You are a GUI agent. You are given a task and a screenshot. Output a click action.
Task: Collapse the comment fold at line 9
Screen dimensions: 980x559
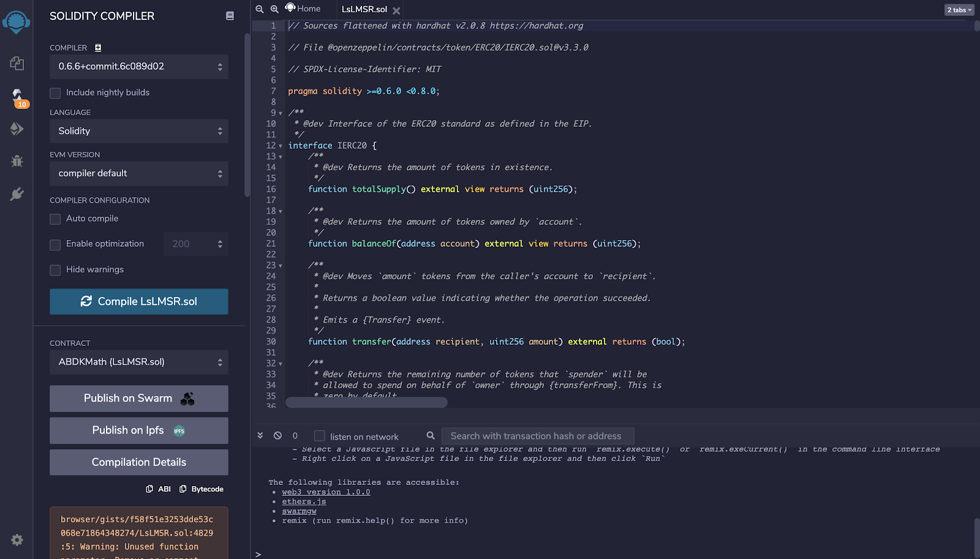point(281,113)
